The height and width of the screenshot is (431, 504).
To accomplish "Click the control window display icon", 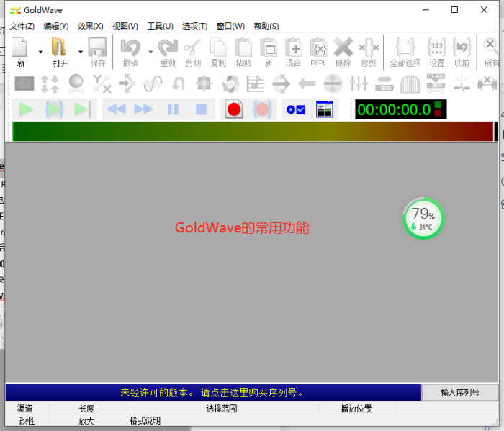I will click(x=325, y=109).
